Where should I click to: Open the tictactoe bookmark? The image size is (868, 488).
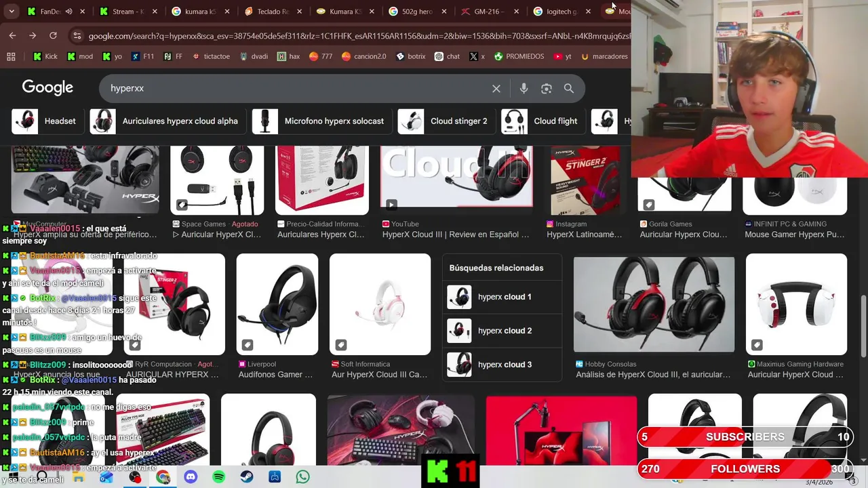click(x=211, y=56)
